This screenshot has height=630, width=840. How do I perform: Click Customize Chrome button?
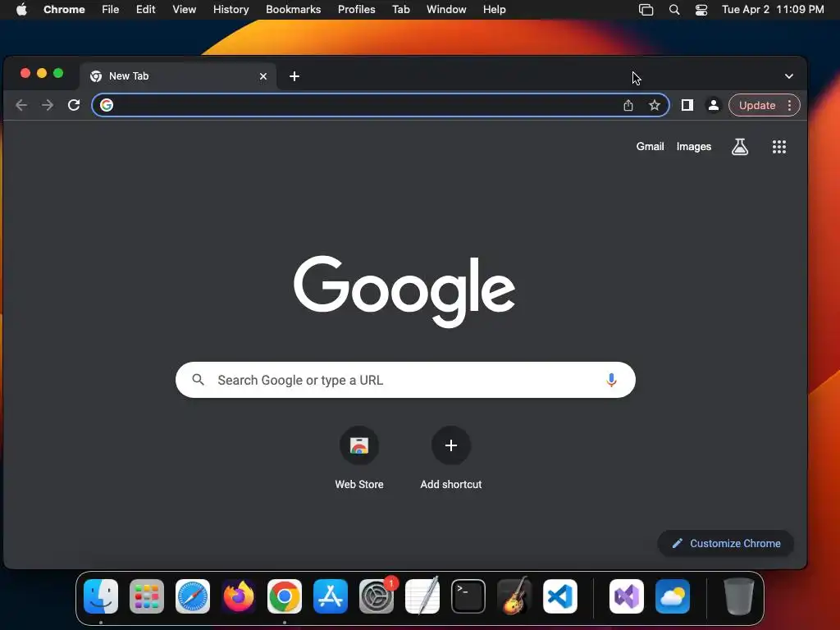click(726, 543)
